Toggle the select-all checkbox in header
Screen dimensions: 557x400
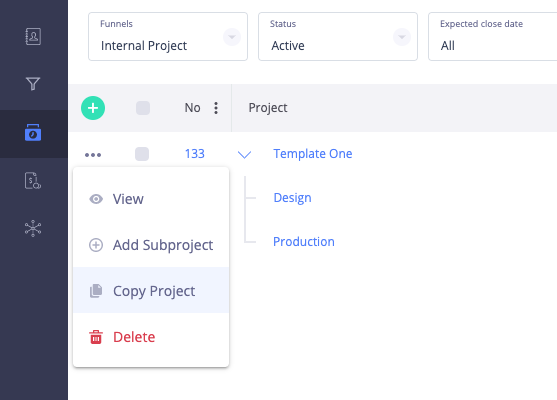tap(143, 108)
